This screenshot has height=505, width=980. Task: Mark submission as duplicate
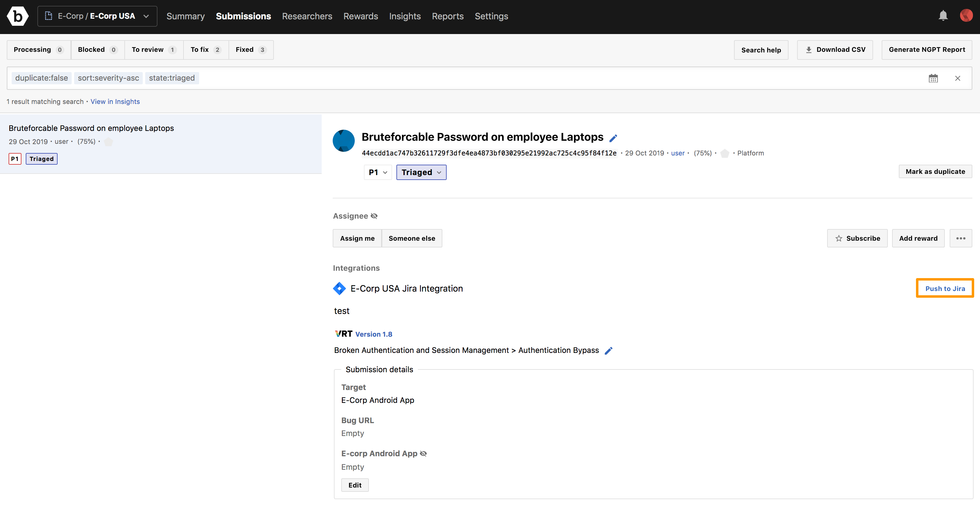coord(935,171)
